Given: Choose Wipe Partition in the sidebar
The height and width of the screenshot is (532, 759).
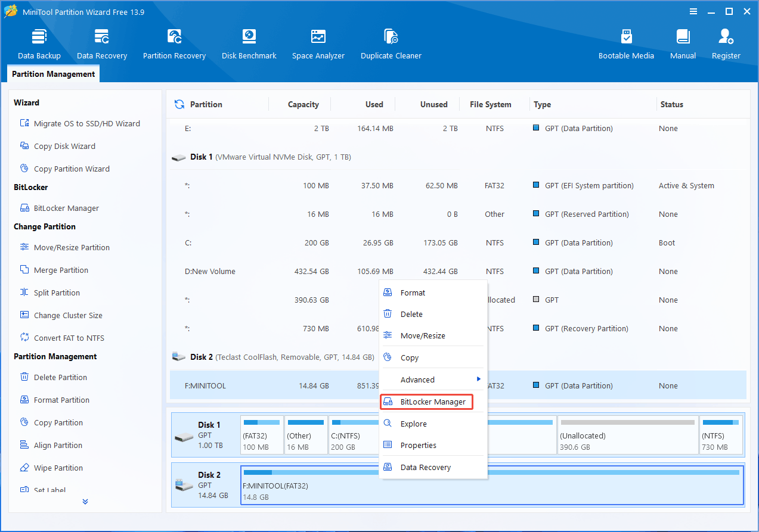Looking at the screenshot, I should [51, 468].
